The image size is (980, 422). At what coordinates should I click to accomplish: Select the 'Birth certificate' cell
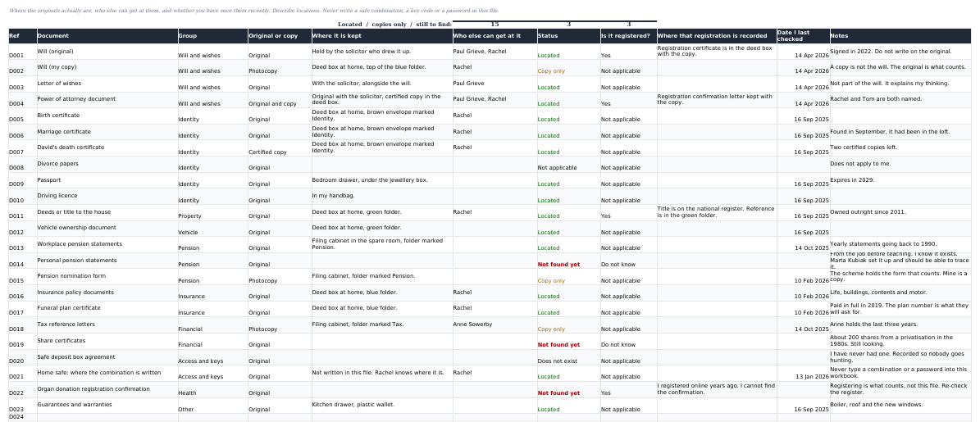click(107, 116)
